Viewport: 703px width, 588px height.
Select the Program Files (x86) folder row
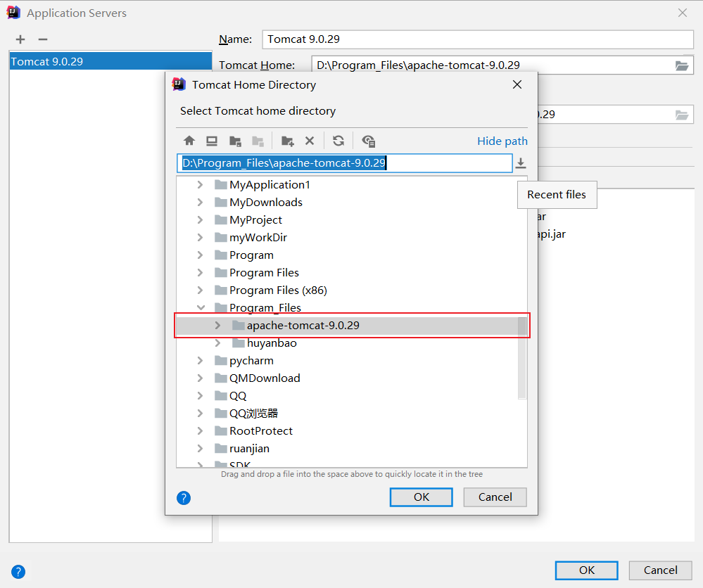pyautogui.click(x=352, y=290)
